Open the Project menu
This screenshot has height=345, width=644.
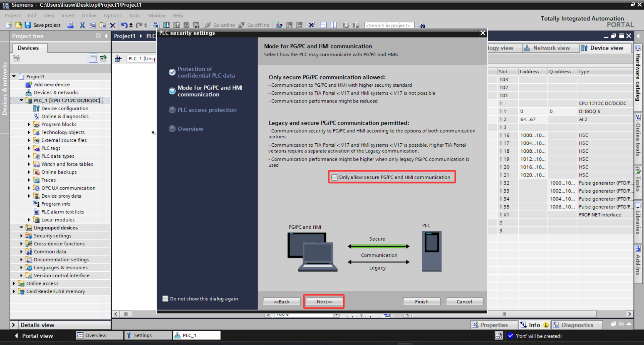[x=13, y=15]
